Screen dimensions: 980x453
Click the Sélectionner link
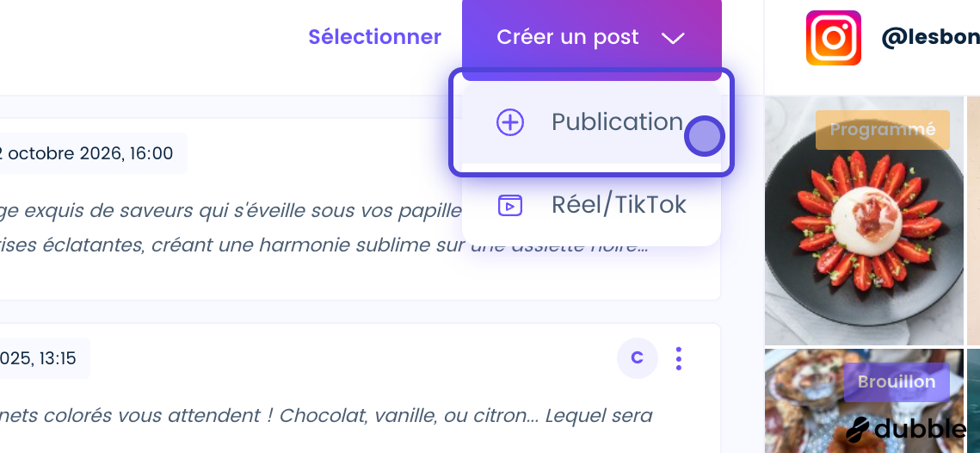coord(375,37)
